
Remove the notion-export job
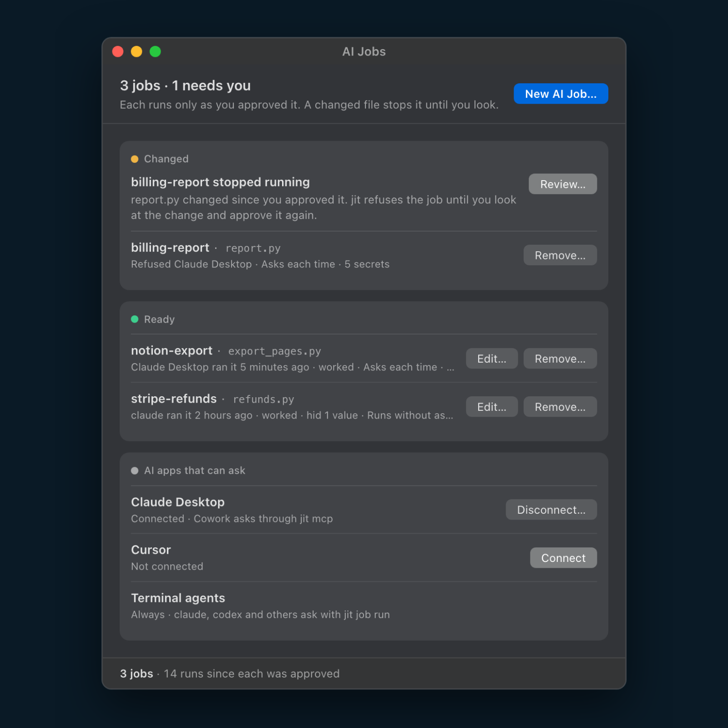[560, 359]
